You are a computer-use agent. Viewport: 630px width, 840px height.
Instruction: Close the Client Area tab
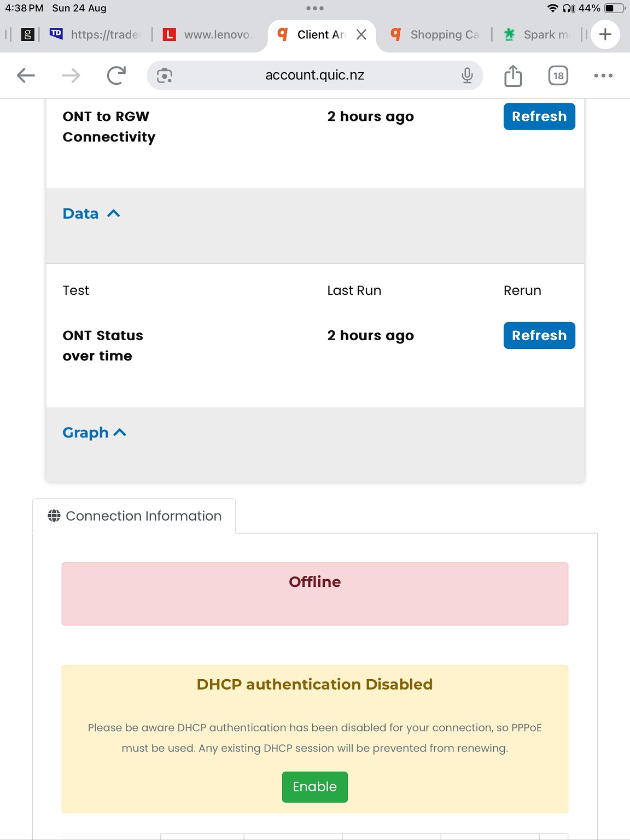pyautogui.click(x=361, y=34)
